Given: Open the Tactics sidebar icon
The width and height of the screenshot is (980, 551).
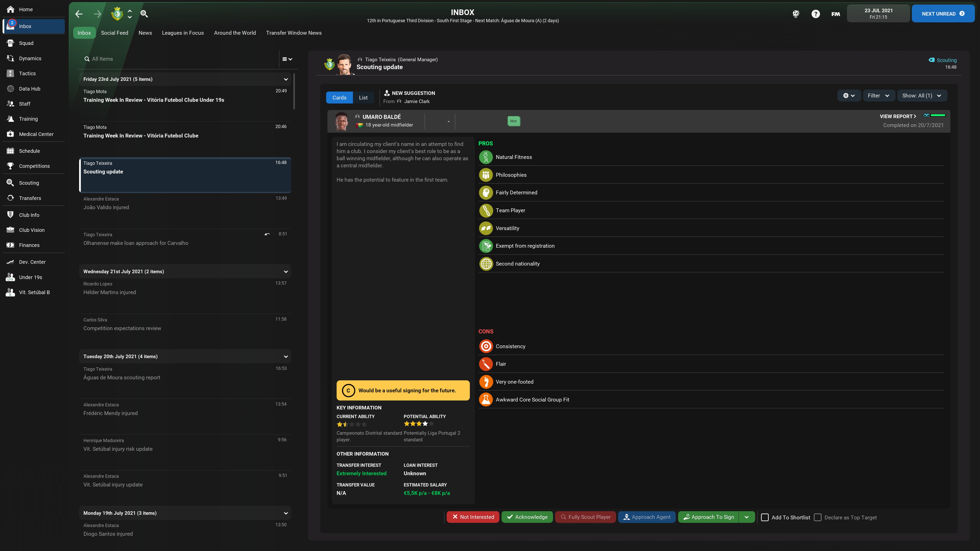Looking at the screenshot, I should 10,73.
